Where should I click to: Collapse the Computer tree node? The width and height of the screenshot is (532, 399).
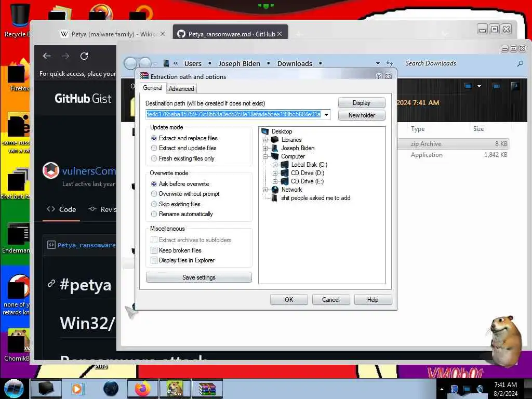(x=265, y=156)
